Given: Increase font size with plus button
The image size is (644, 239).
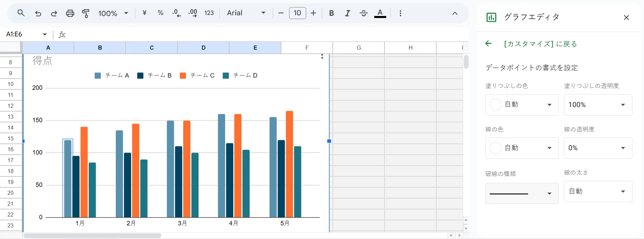Looking at the screenshot, I should point(313,13).
